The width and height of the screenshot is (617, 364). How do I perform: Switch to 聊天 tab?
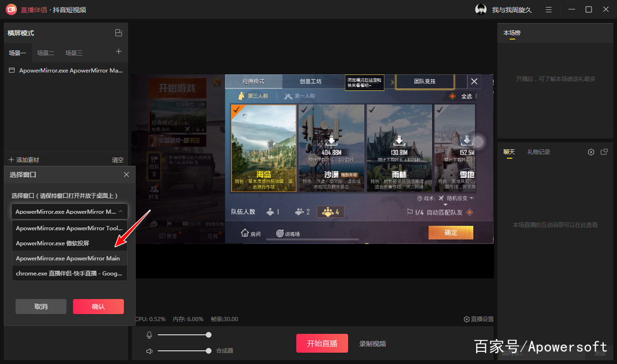click(509, 152)
